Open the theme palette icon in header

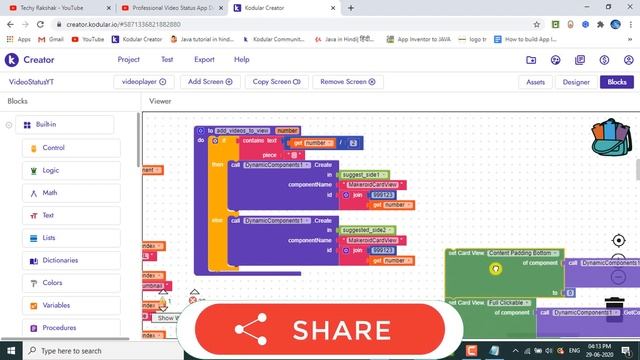tap(556, 60)
